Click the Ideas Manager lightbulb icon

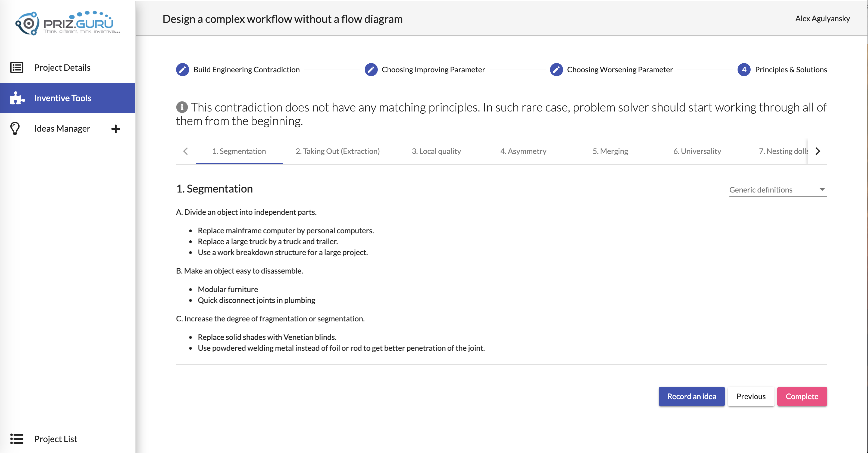click(x=15, y=128)
